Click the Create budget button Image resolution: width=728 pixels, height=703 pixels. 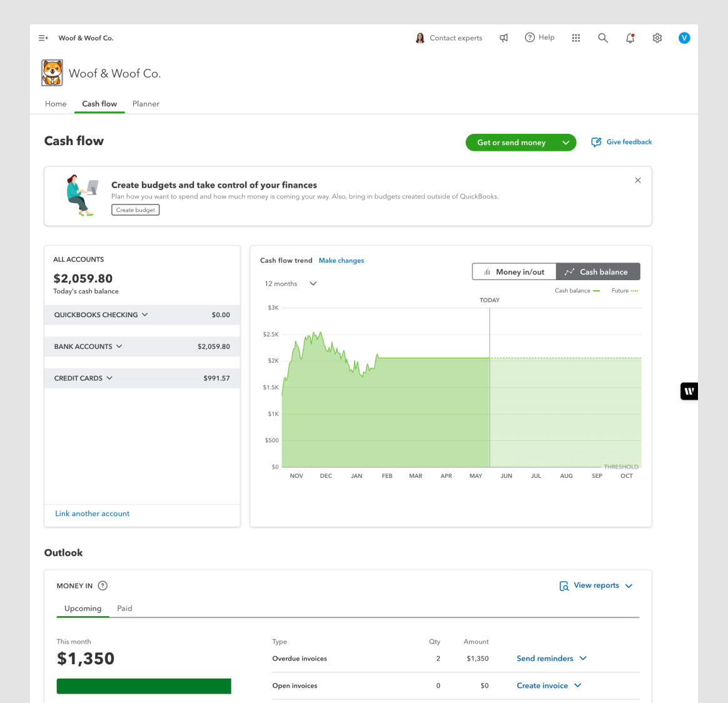pos(135,210)
